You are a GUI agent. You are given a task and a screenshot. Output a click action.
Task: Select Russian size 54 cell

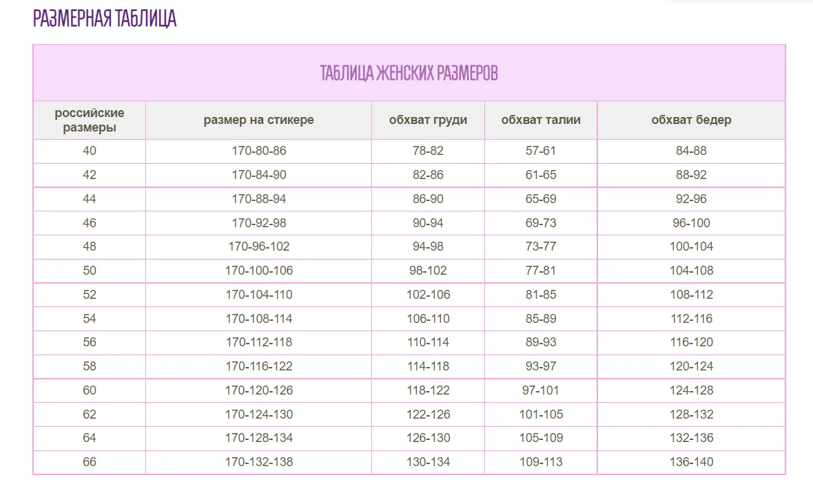89,319
